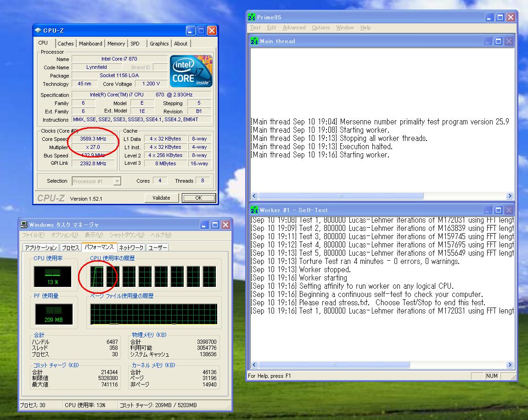
Task: Click Torture Test ran 4 minutes line
Action: point(355,262)
